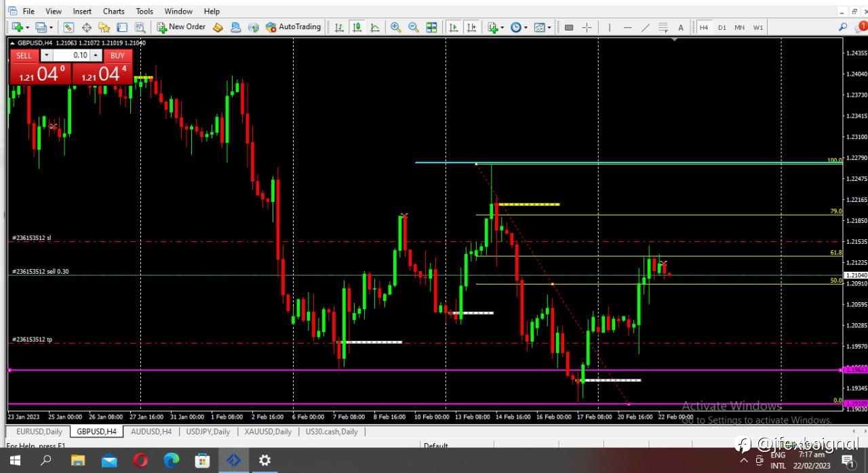This screenshot has width=868, height=473.
Task: Expand the Profiles dropdown arrow
Action: 51,27
